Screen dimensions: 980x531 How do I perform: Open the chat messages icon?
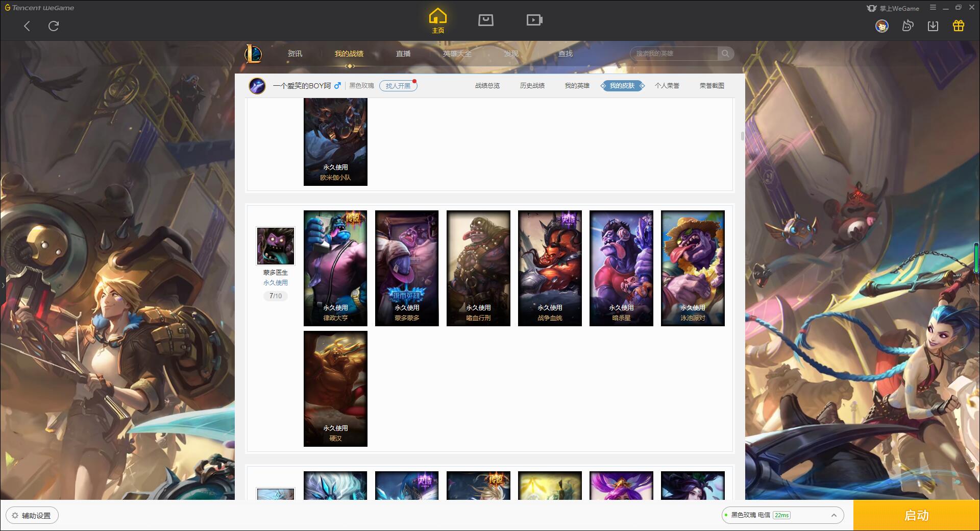tap(908, 26)
